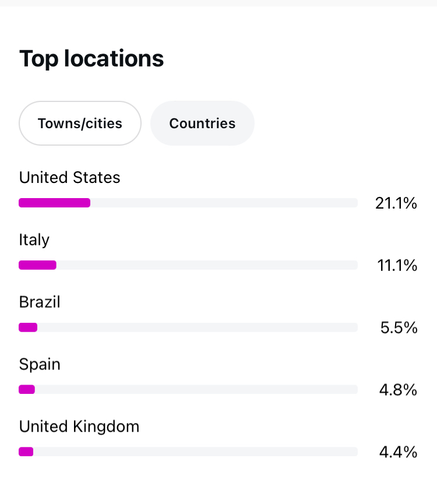Click the gray unfilled portion of Italy bar
437x504 pixels.
point(207,265)
